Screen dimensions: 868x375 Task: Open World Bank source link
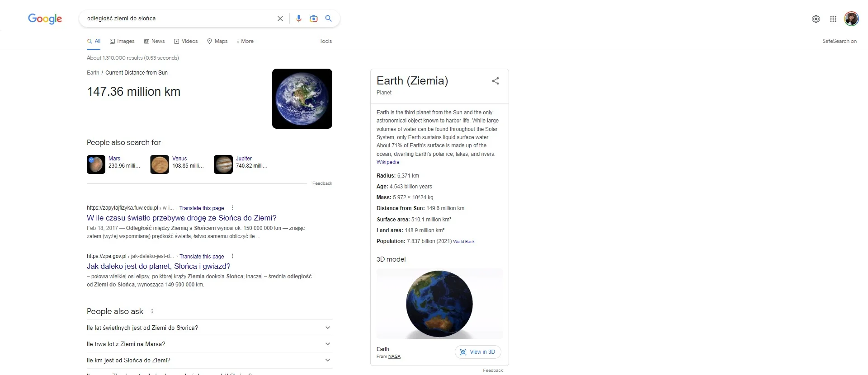coord(464,242)
